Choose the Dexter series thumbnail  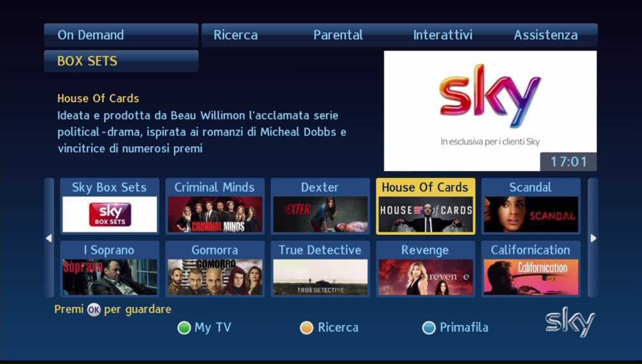(320, 206)
